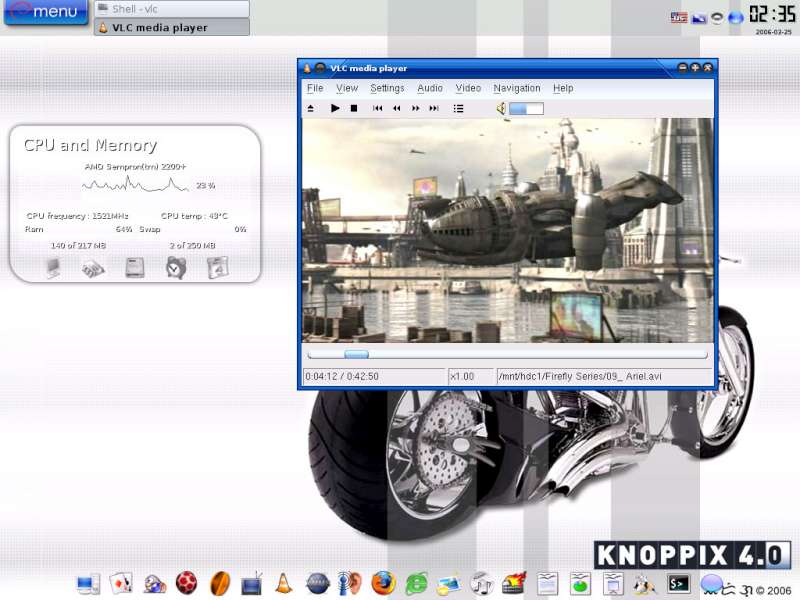Switch to the Shell - vlc taskbar entry

click(172, 9)
